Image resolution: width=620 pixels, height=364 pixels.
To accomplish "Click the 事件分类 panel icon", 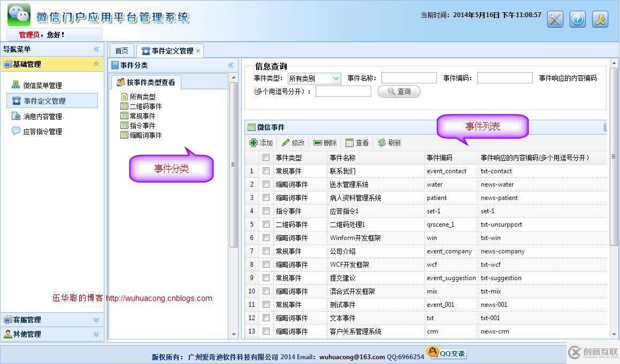I will pos(115,65).
